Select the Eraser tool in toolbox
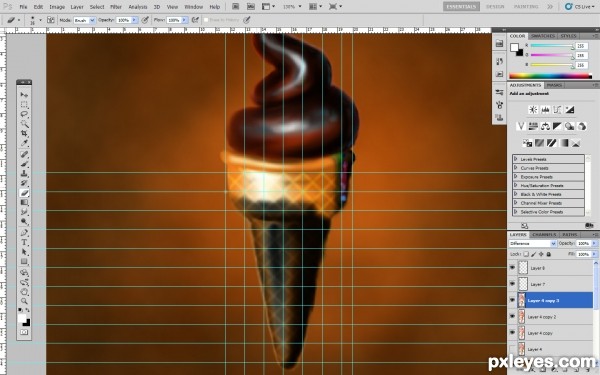Image resolution: width=600 pixels, height=375 pixels. pos(24,193)
